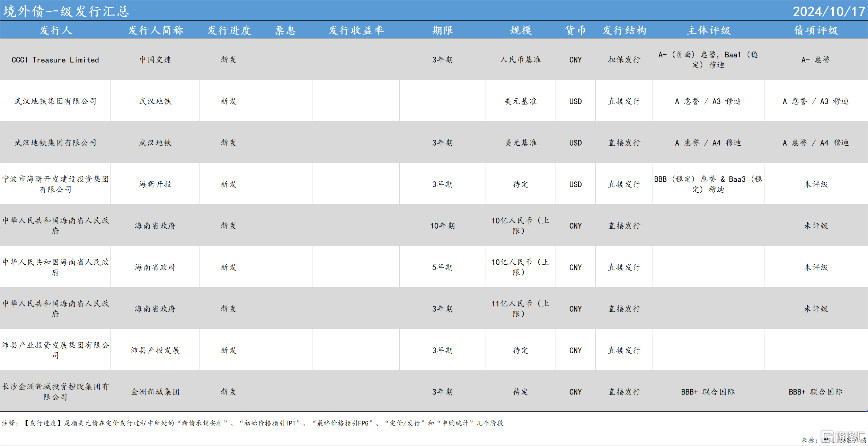
Task: Select the 期限 column header
Action: click(443, 30)
